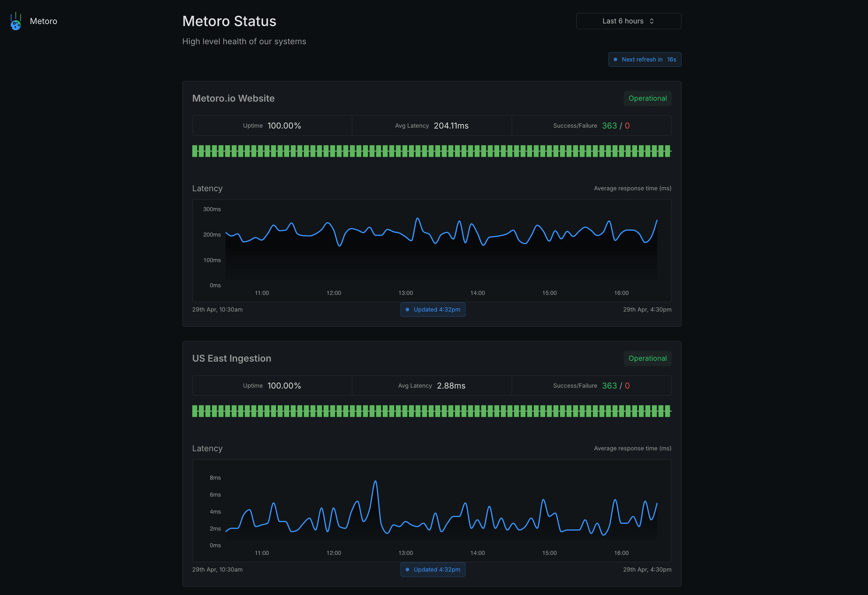Click the 300ms axis label in Website chart

point(212,209)
